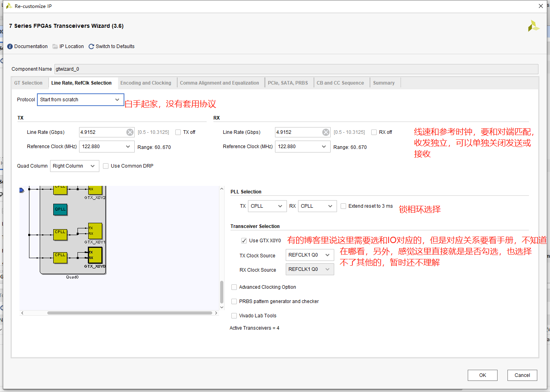550x392 pixels.
Task: Click the vertical scrollbar thumb beside diagram
Action: tap(222, 292)
